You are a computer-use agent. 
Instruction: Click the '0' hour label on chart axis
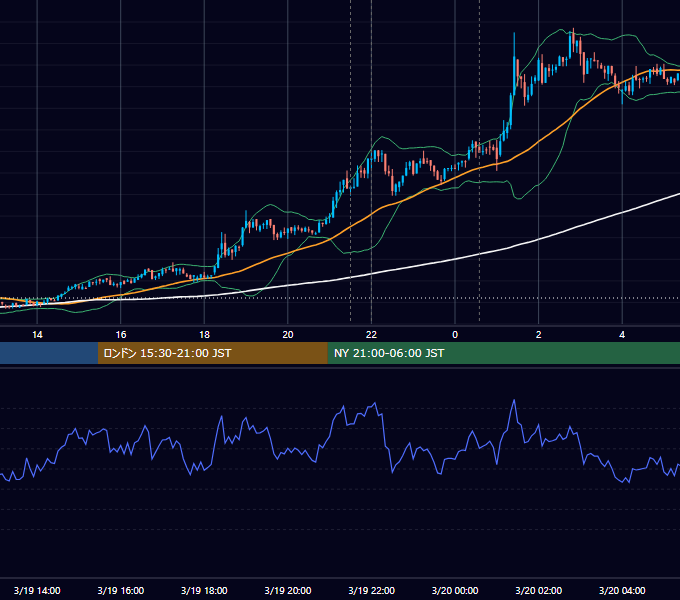tap(455, 335)
